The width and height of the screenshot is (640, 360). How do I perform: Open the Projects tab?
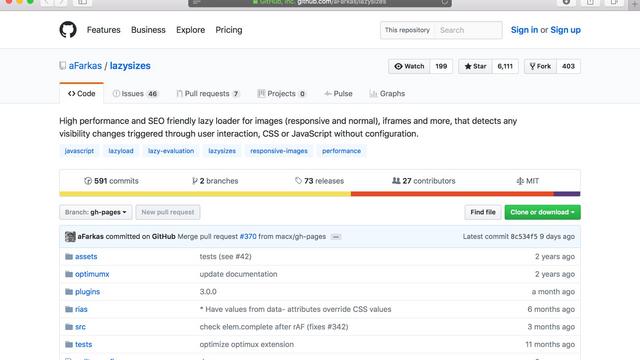coord(282,93)
